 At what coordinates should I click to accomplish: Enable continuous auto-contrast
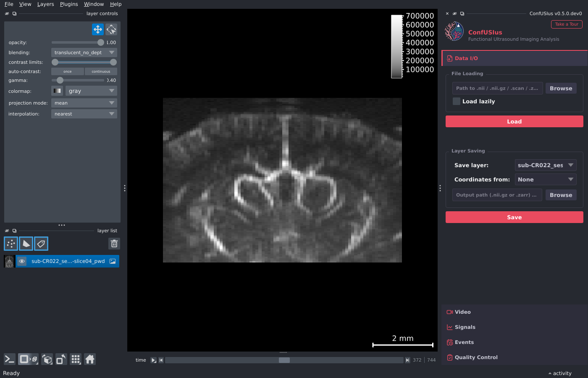pos(101,71)
